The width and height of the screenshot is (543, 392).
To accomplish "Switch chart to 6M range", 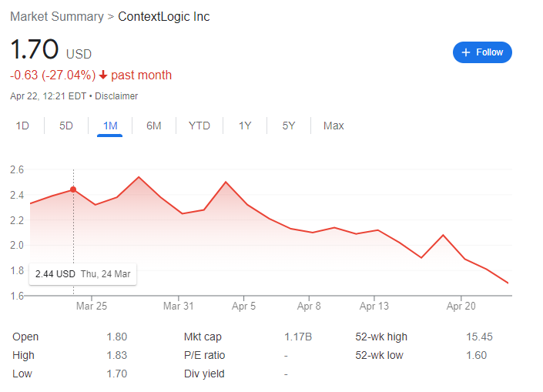I will coord(154,126).
